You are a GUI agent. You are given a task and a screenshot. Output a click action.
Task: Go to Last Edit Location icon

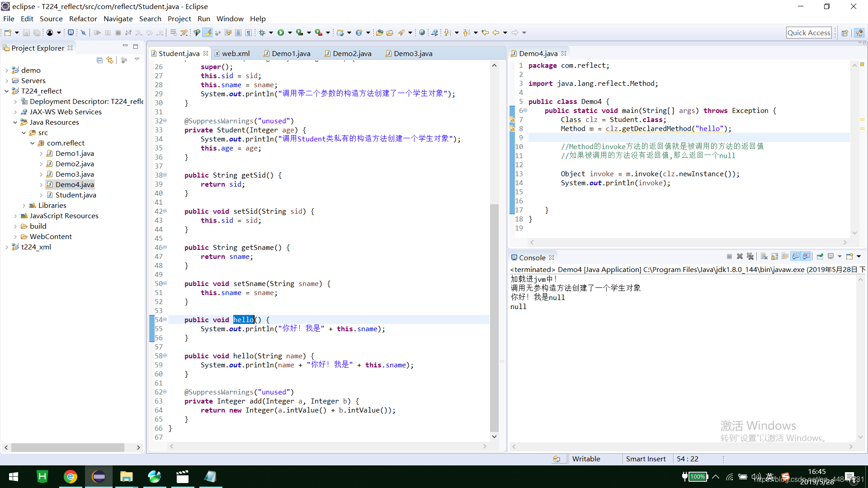pos(485,33)
